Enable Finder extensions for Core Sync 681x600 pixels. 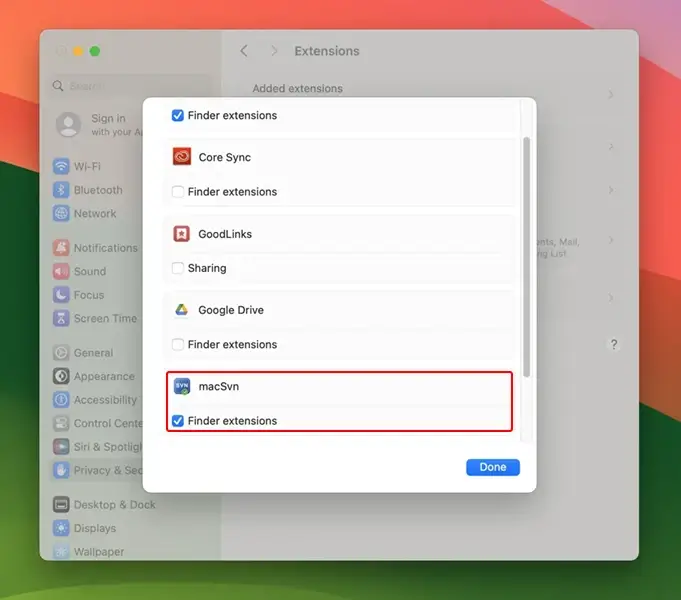point(178,192)
